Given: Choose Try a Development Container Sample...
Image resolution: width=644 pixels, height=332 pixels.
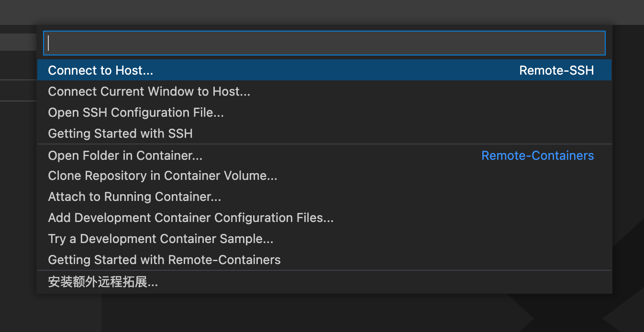Looking at the screenshot, I should pyautogui.click(x=160, y=239).
